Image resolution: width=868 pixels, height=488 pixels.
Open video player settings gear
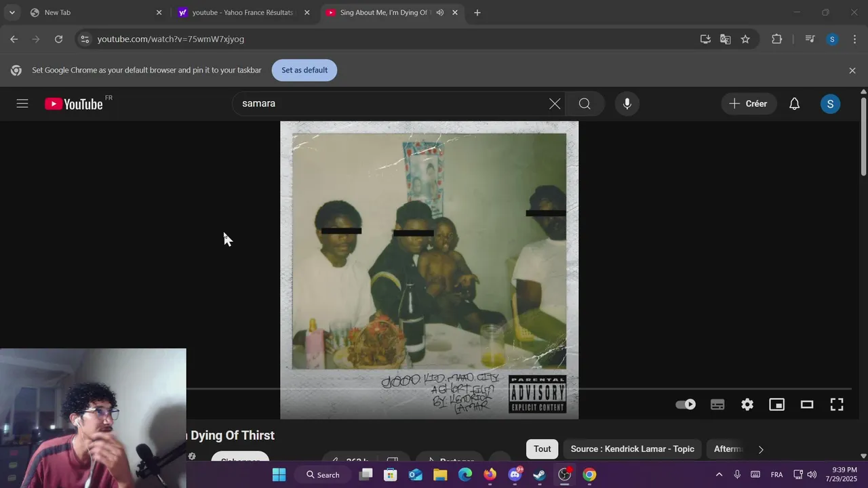point(747,405)
